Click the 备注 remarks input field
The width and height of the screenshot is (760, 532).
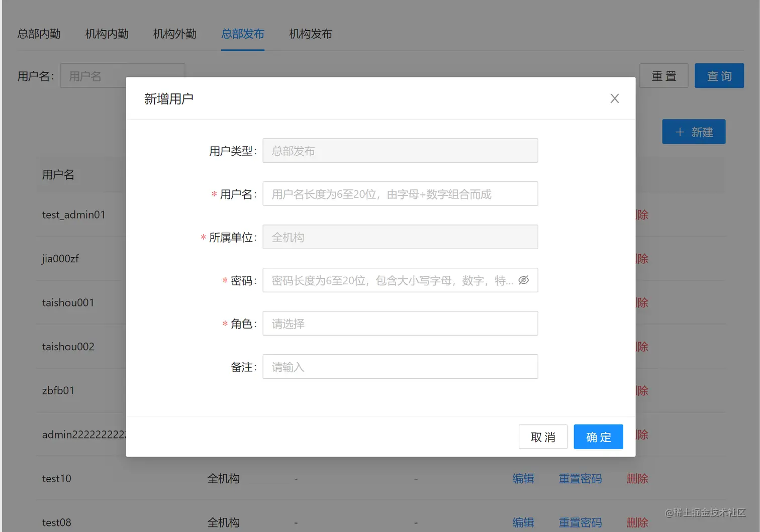pyautogui.click(x=400, y=367)
